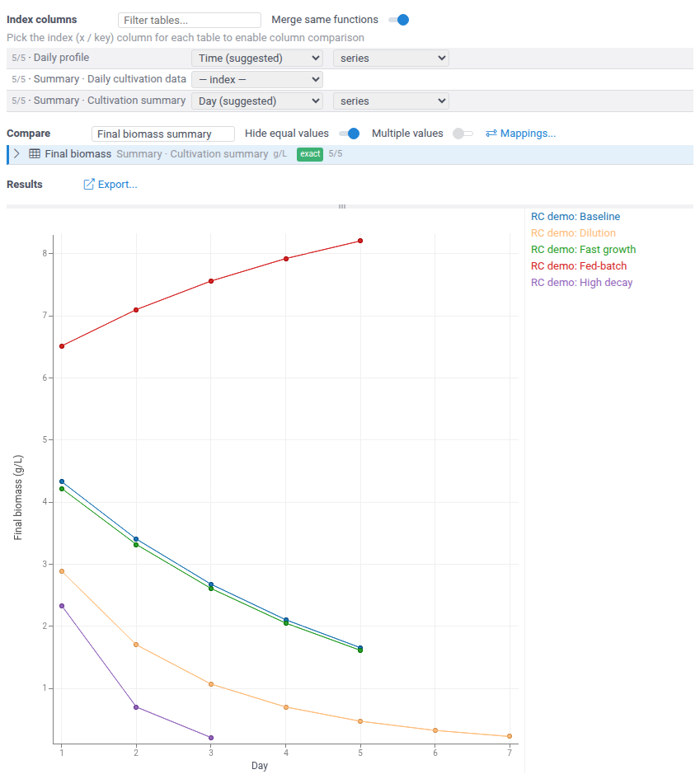Enable the Multiple values switch
Viewport: 700px width, 779px height.
pyautogui.click(x=463, y=134)
